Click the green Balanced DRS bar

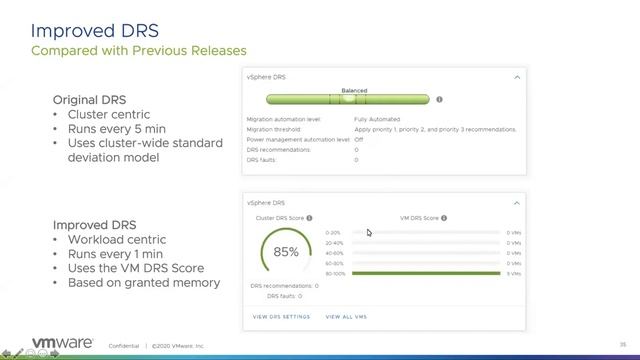click(x=348, y=99)
